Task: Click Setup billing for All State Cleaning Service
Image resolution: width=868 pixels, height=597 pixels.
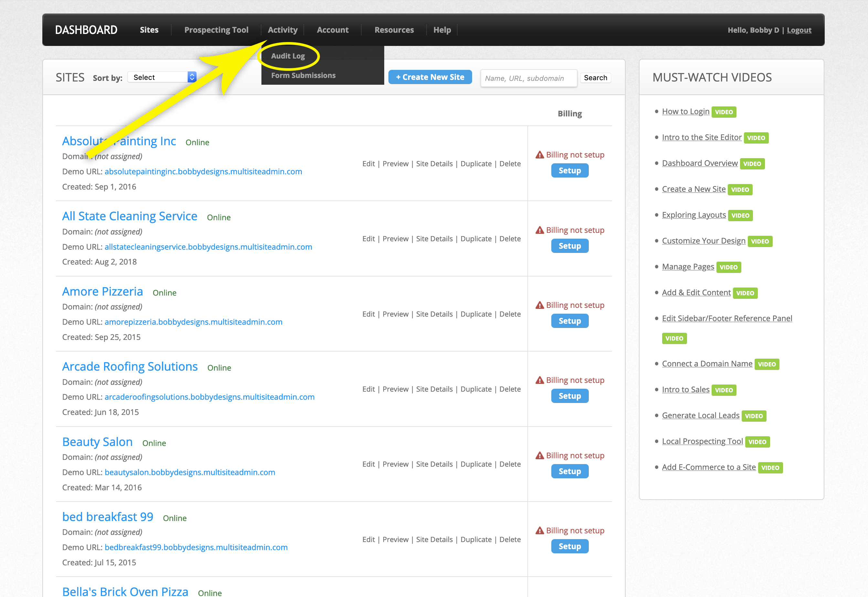Action: 570,246
